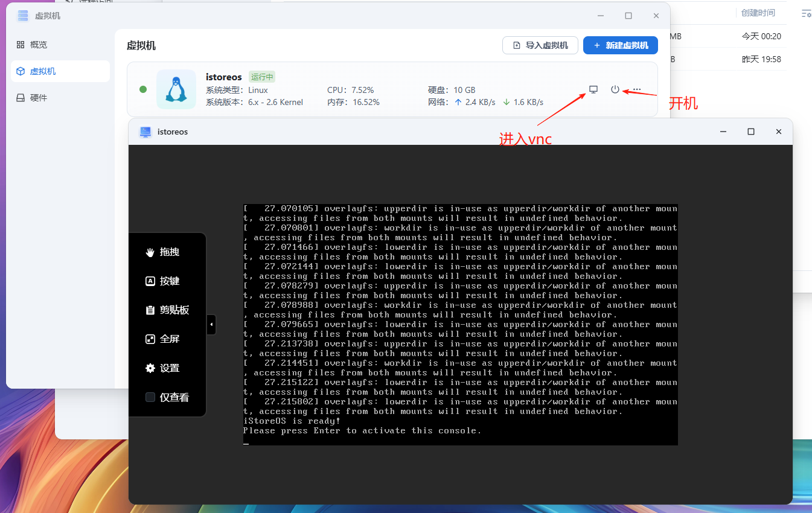The height and width of the screenshot is (513, 812).
Task: Select 拖拽 drag tool in VNC panel
Action: click(x=163, y=252)
